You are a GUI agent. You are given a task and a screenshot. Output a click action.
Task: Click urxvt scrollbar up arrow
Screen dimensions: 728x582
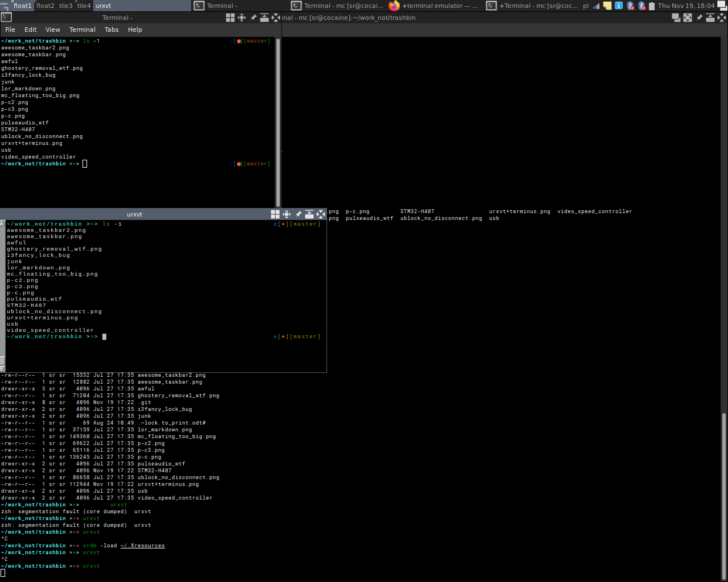[x=2, y=223]
